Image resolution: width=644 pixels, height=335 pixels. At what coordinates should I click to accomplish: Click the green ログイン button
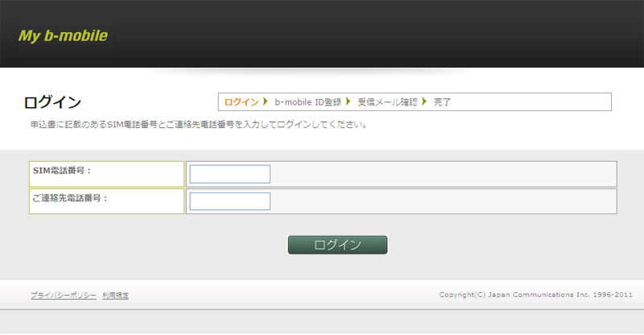337,245
